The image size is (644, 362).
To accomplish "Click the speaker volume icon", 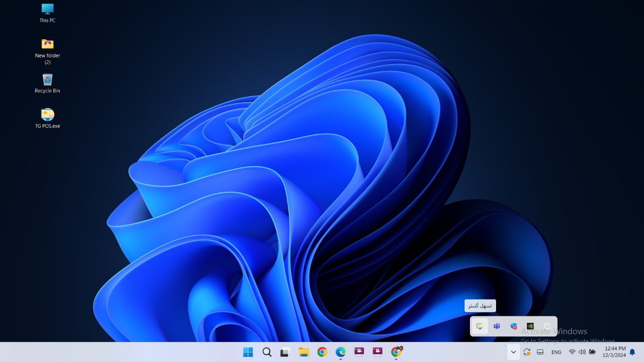I will pyautogui.click(x=582, y=352).
